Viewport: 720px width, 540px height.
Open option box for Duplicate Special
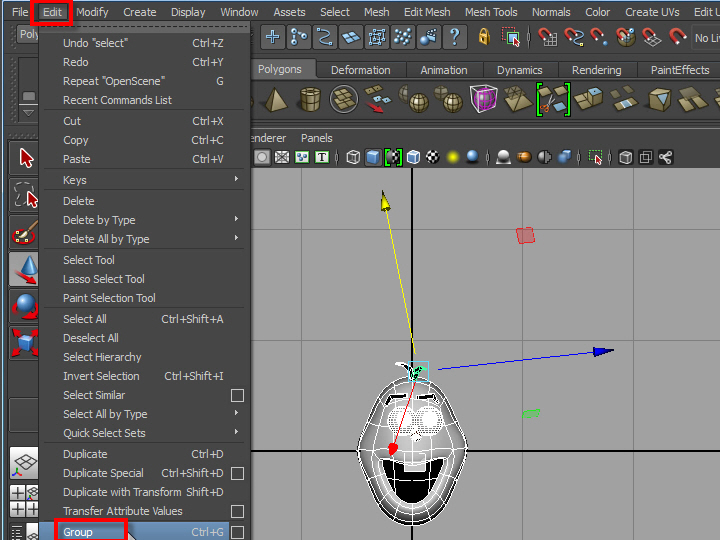click(238, 473)
